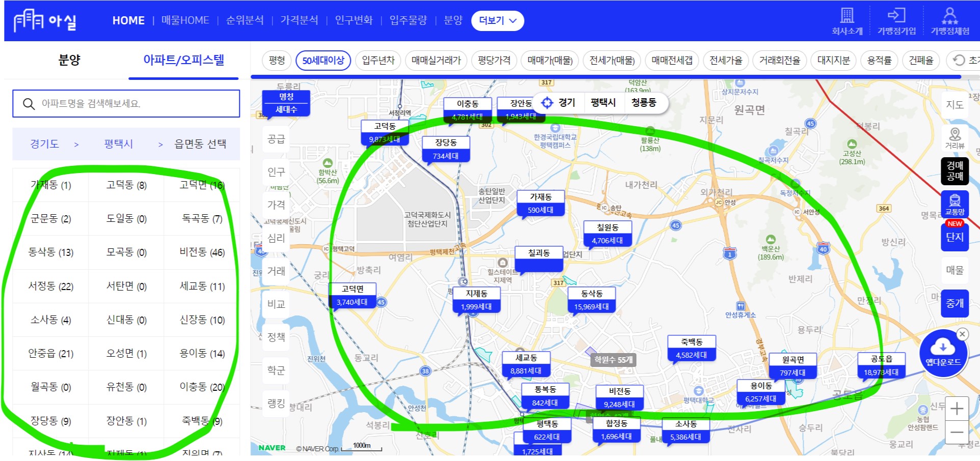
Task: Click the 매물 button
Action: (x=955, y=270)
